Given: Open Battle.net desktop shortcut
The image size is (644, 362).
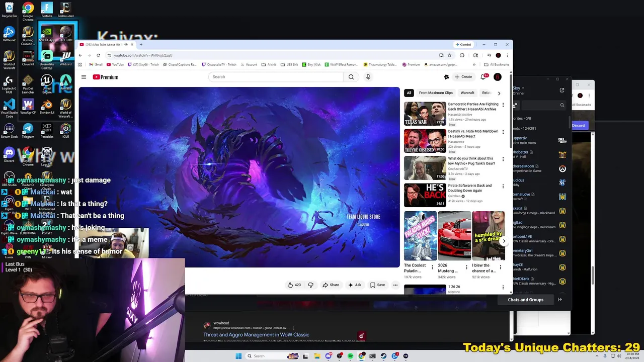Looking at the screenshot, I should pyautogui.click(x=9, y=35).
